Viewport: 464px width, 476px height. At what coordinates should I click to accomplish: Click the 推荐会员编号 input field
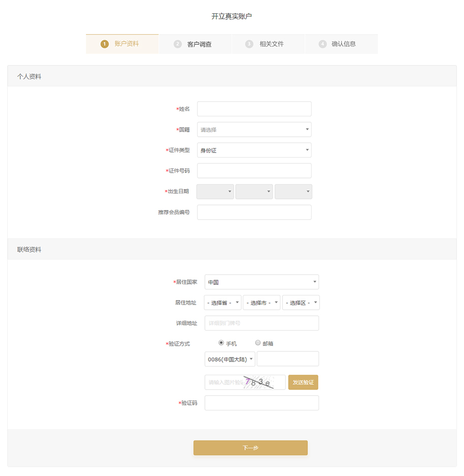pos(254,212)
